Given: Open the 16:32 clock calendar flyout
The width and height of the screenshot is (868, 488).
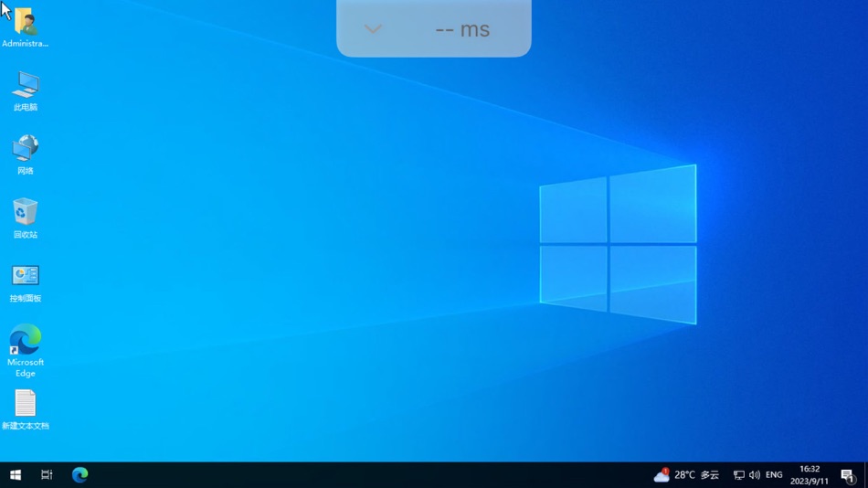Looking at the screenshot, I should pos(810,474).
